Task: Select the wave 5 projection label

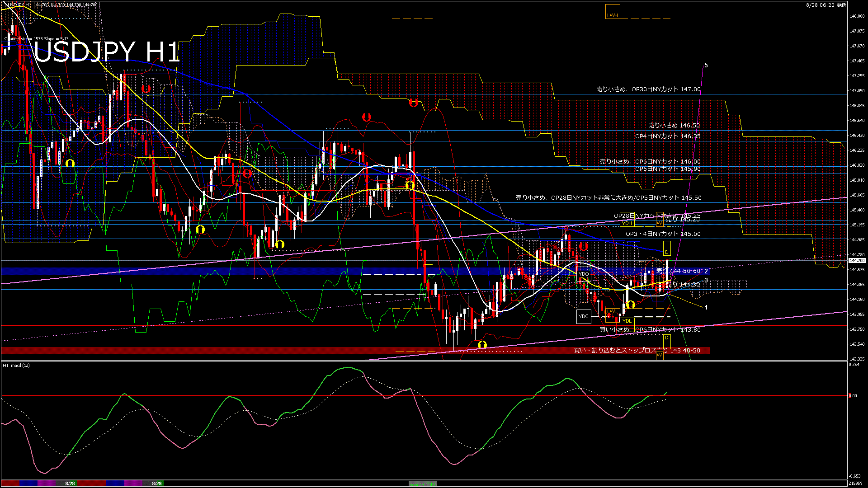Action: click(x=706, y=66)
